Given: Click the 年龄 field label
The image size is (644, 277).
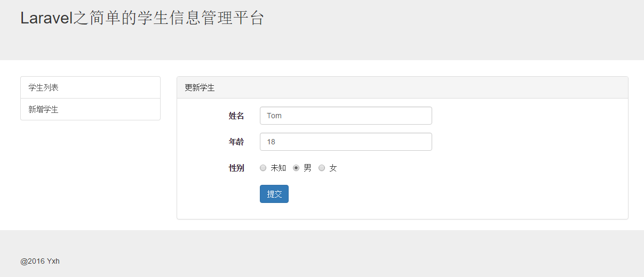Looking at the screenshot, I should point(236,142).
